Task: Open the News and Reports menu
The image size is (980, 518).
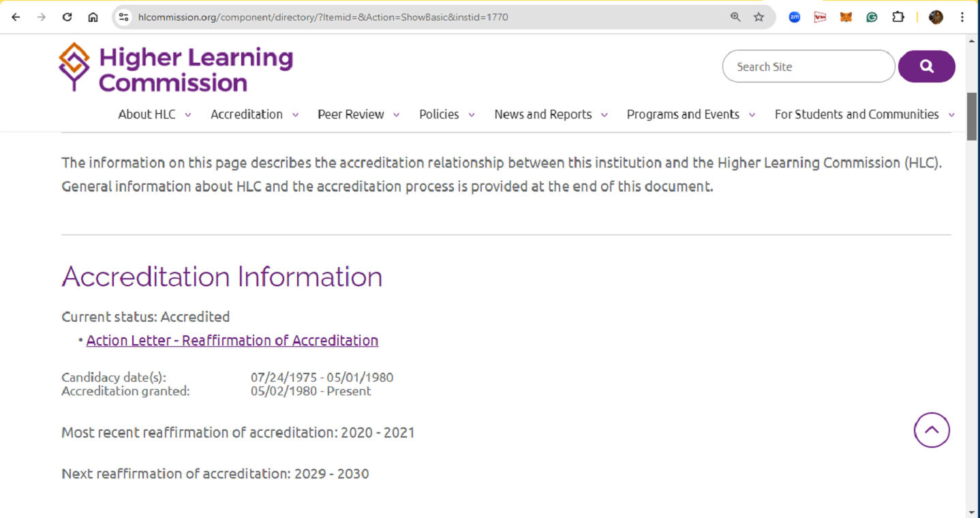Action: coord(550,115)
